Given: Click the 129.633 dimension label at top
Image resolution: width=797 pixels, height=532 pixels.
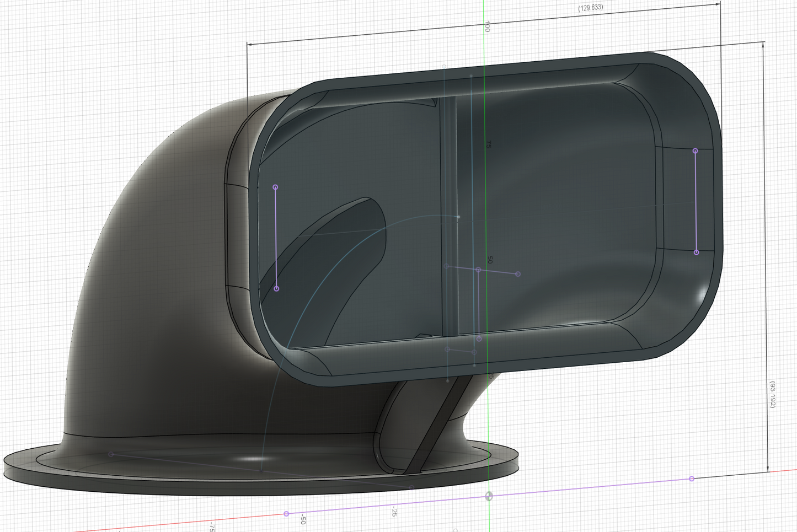Looking at the screenshot, I should (590, 8).
